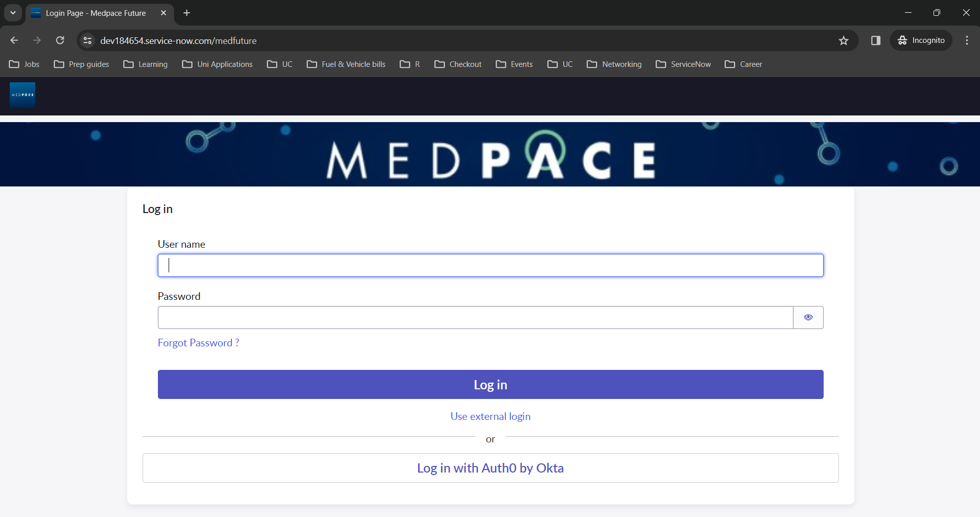Open the Events bookmark folder
This screenshot has height=517, width=980.
(515, 64)
